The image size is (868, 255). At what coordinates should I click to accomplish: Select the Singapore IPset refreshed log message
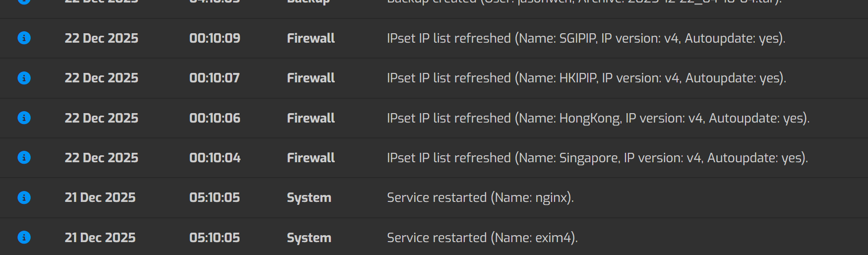(x=597, y=158)
